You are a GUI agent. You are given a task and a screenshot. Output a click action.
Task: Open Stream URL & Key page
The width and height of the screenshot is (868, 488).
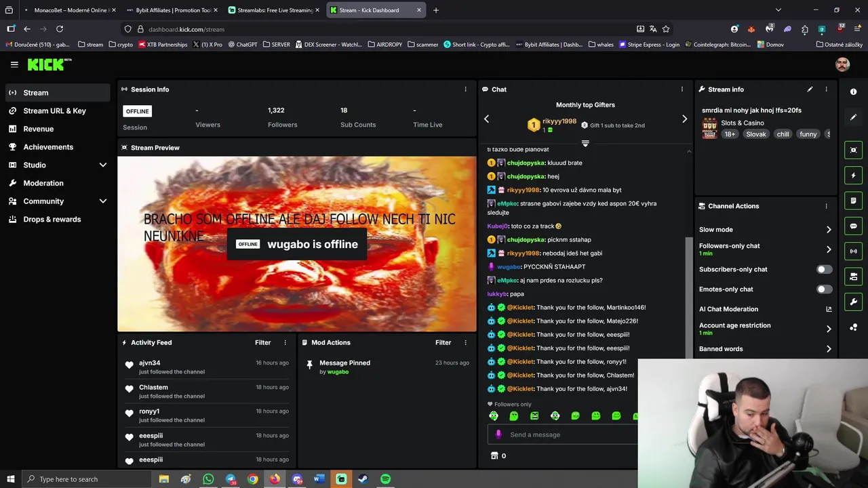58,110
